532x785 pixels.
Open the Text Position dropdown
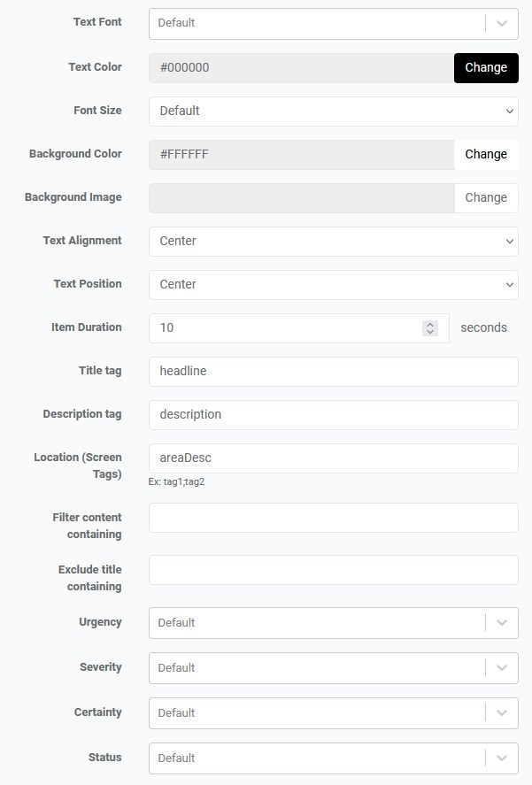(333, 284)
